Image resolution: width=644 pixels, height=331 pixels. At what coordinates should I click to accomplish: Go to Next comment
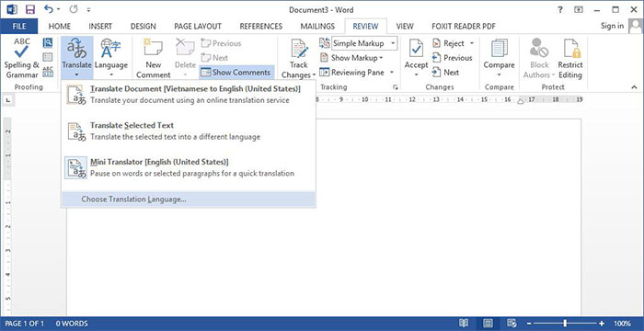point(214,58)
